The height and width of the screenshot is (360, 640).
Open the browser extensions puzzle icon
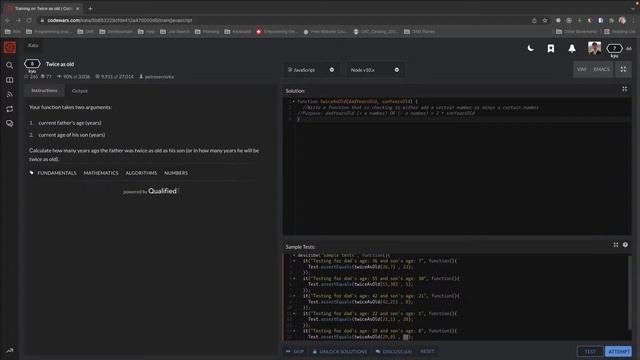[611, 20]
